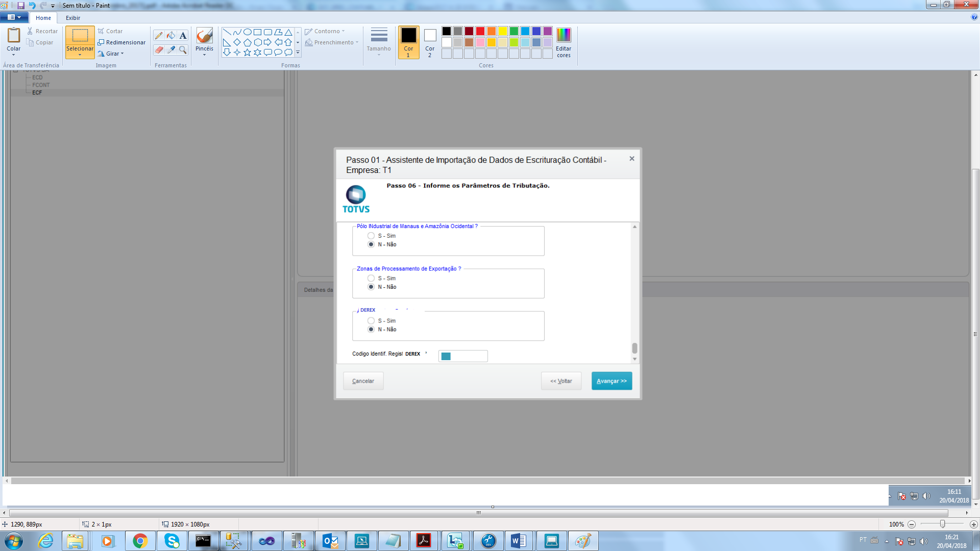The width and height of the screenshot is (980, 551).
Task: Open the Contorno outline dropdown
Action: click(x=327, y=31)
